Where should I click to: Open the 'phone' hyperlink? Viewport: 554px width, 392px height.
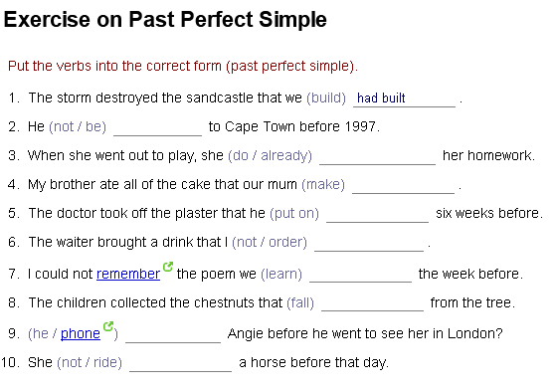point(81,333)
